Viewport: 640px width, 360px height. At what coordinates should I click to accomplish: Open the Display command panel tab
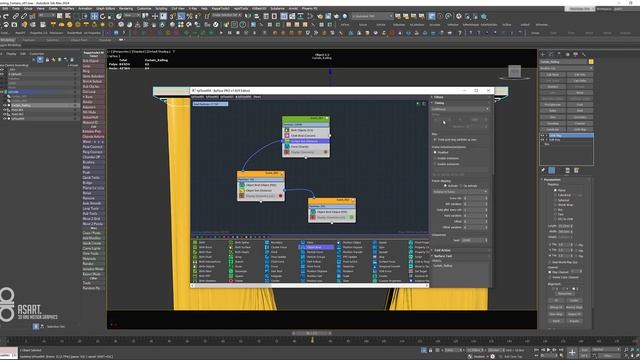pos(576,54)
